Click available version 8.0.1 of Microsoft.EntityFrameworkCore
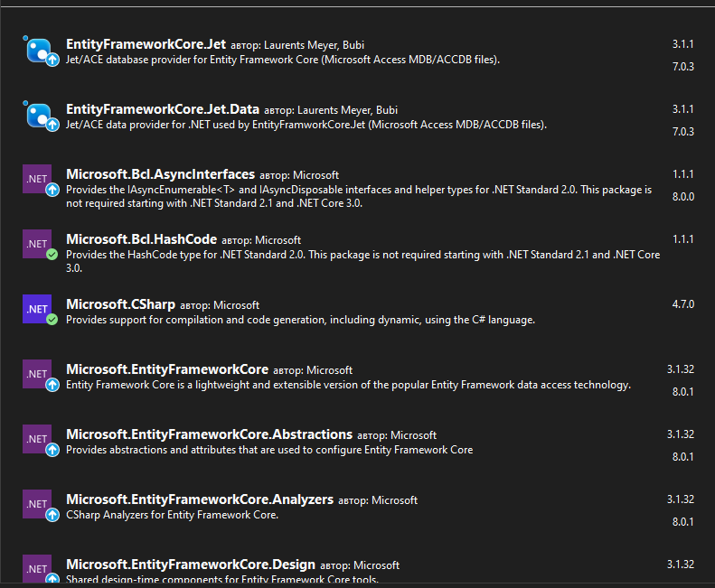The height and width of the screenshot is (588, 715). [683, 392]
